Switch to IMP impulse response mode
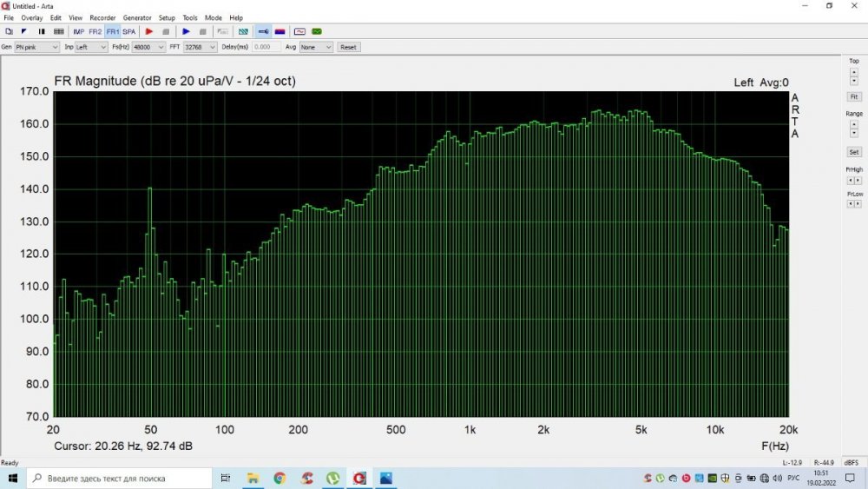This screenshot has width=868, height=489. click(79, 31)
